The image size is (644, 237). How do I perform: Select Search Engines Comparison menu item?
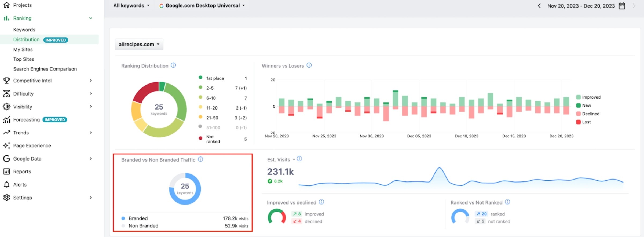click(45, 69)
